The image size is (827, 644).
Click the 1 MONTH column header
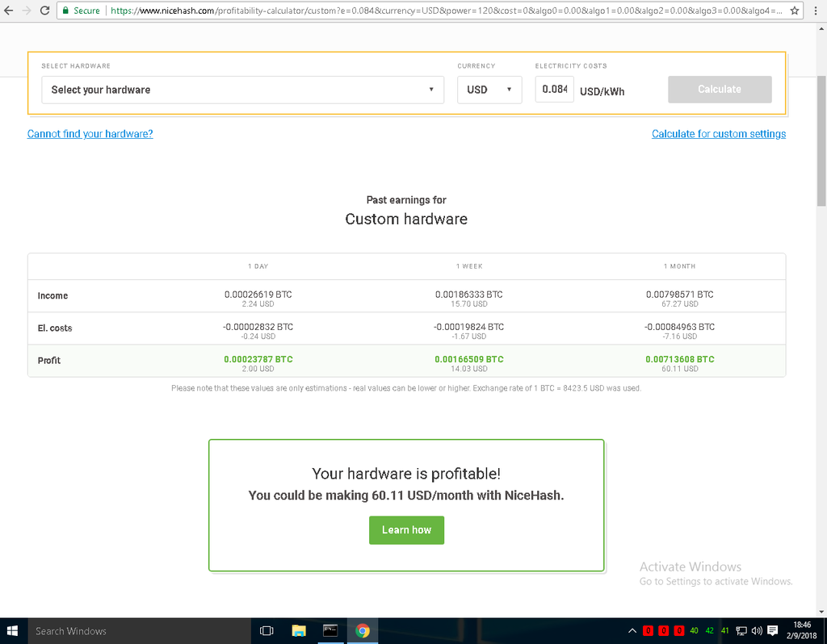click(x=679, y=266)
